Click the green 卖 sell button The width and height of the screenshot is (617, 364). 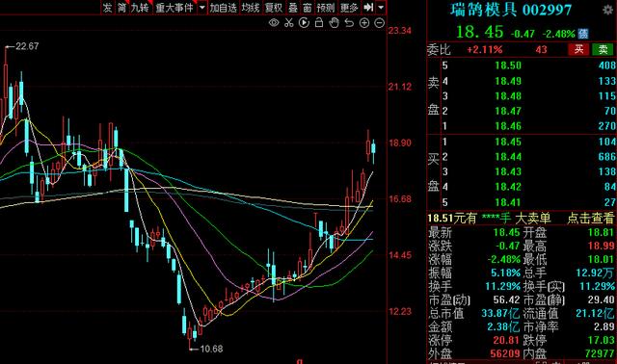point(603,49)
